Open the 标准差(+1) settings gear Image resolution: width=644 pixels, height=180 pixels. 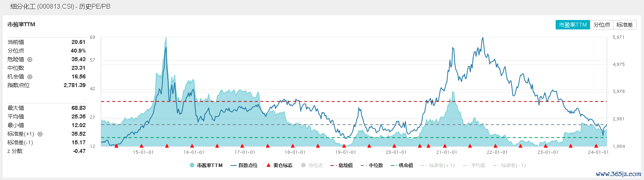pos(40,134)
